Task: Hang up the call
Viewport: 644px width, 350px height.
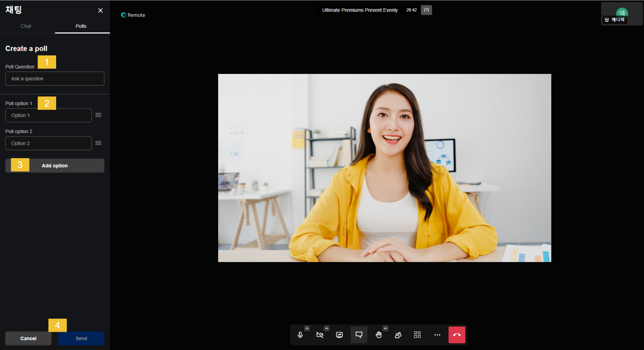Action: point(457,335)
